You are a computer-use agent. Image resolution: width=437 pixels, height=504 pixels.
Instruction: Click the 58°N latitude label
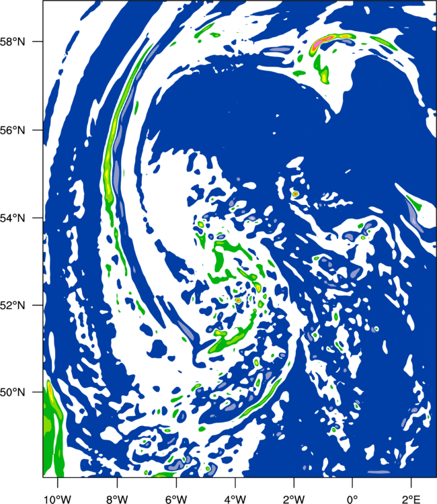point(13,42)
